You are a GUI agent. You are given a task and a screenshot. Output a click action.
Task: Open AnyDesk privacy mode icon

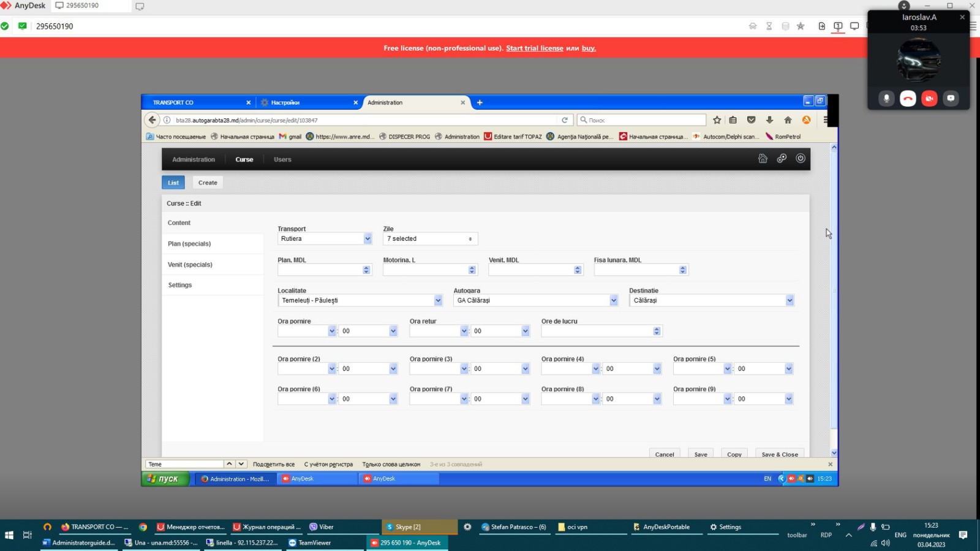753,26
